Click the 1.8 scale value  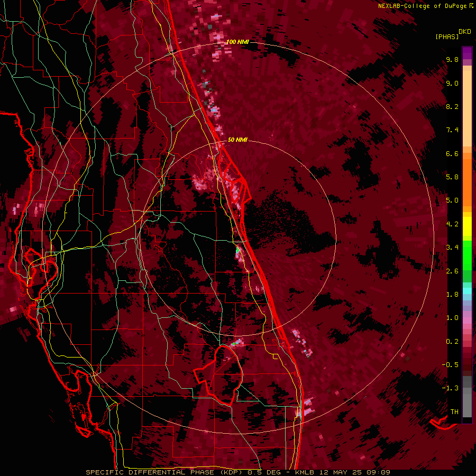click(452, 295)
